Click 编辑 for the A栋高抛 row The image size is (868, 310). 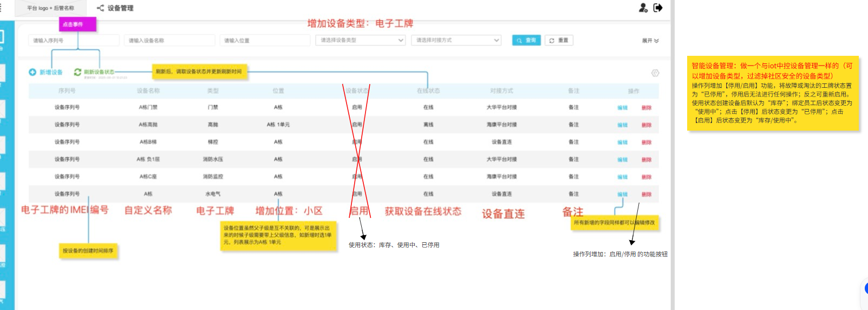point(623,125)
